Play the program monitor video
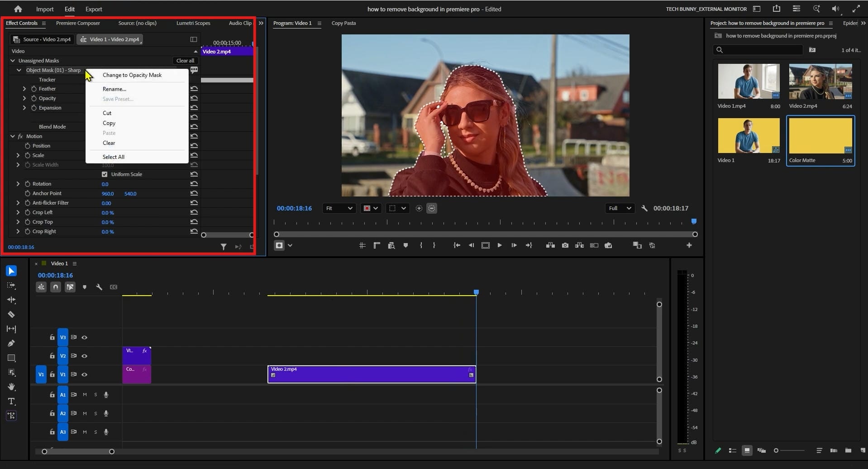Image resolution: width=868 pixels, height=469 pixels. tap(500, 245)
